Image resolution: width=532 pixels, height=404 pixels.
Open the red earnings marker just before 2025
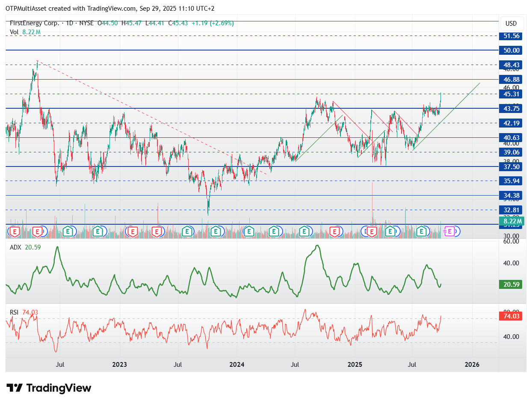tap(336, 232)
